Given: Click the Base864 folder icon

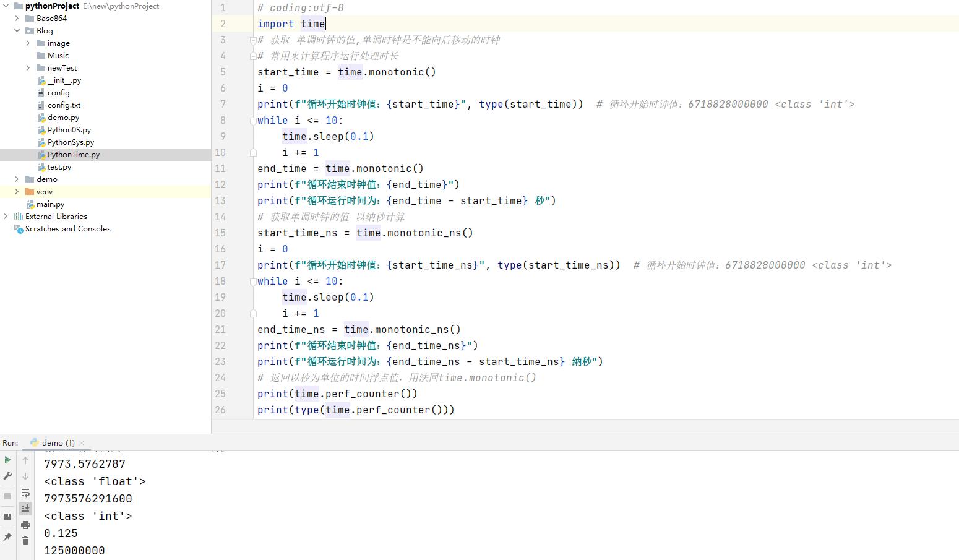Looking at the screenshot, I should coord(30,19).
